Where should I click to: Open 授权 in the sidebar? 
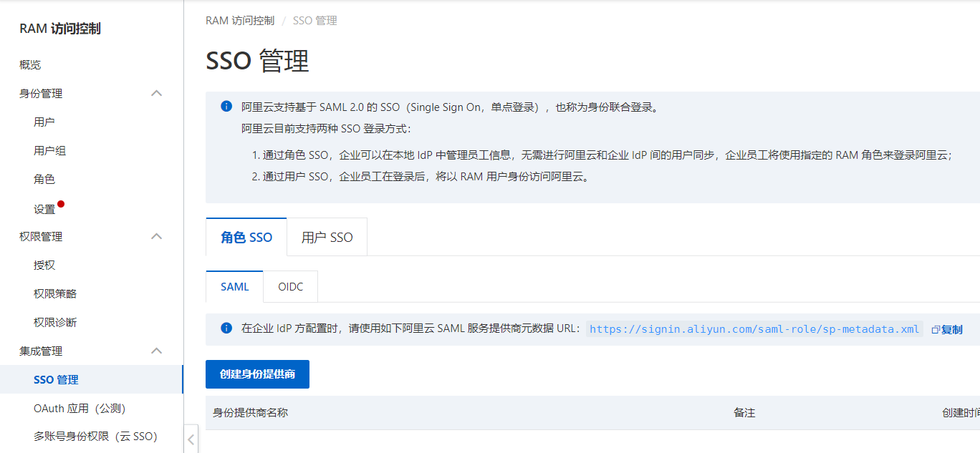tap(44, 265)
